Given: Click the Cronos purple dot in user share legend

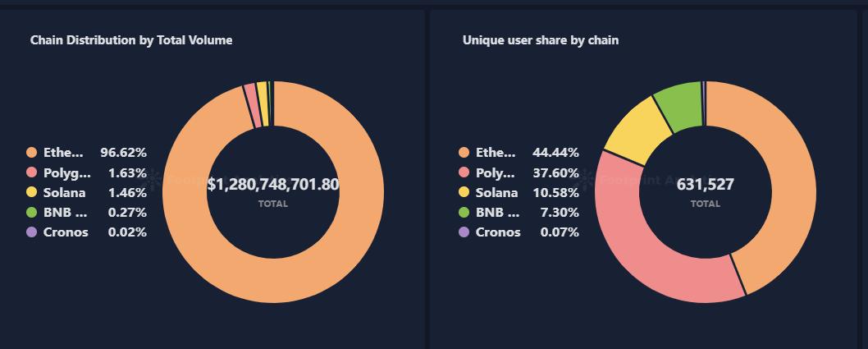Looking at the screenshot, I should pos(464,232).
